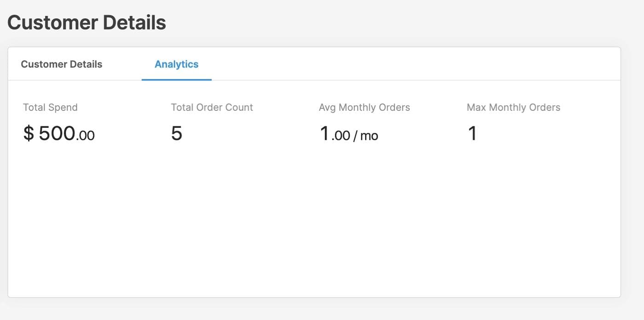Select the 500 total spend amount
644x320 pixels.
[x=57, y=133]
